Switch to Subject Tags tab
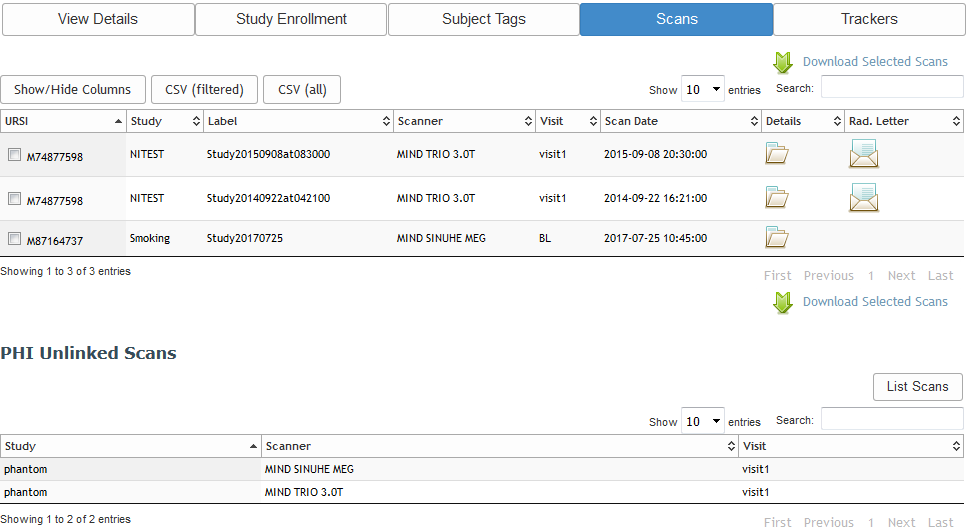The width and height of the screenshot is (971, 530). 484,19
